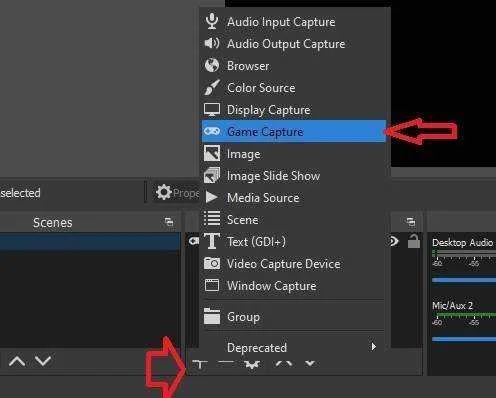
Task: Move scene down with arrow
Action: click(x=43, y=361)
